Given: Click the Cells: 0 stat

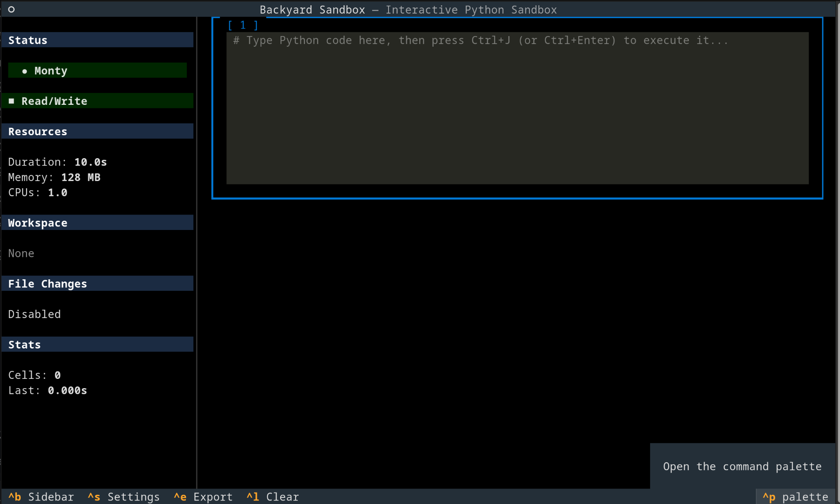Looking at the screenshot, I should 34,375.
